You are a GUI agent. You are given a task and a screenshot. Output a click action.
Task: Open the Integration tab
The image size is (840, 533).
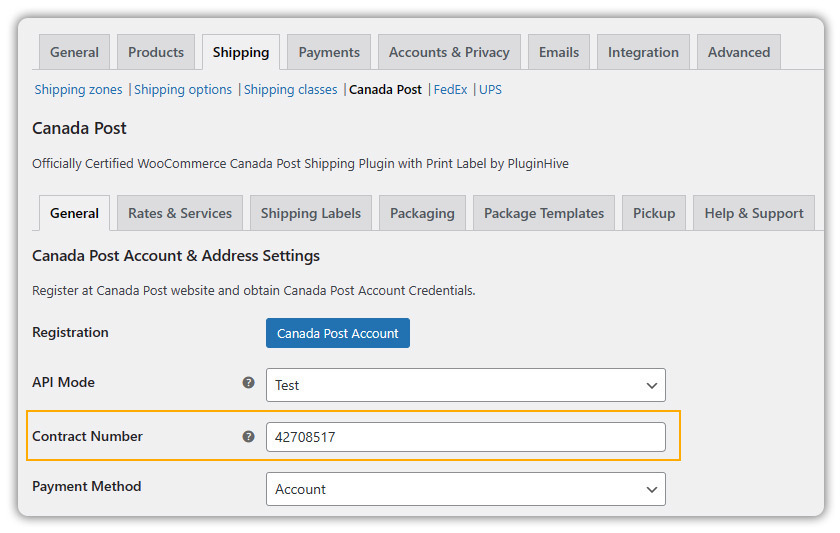pos(643,52)
